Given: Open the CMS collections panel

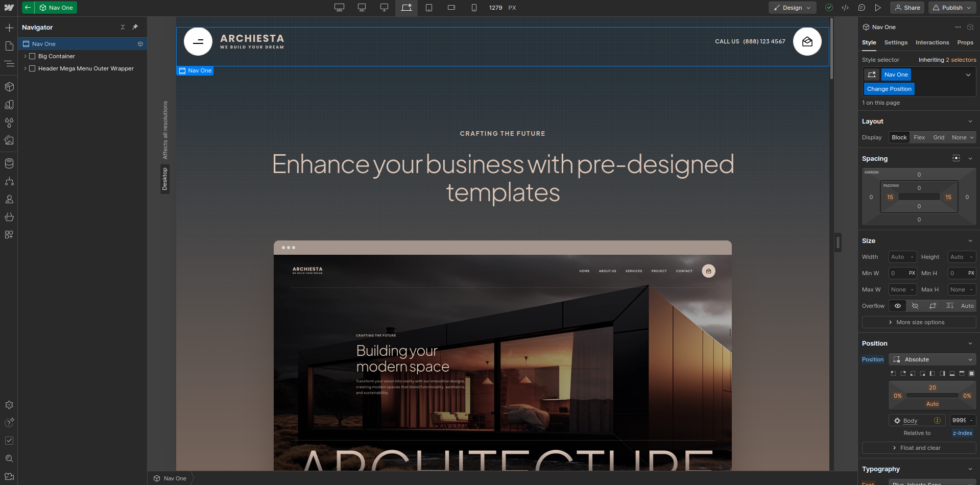Looking at the screenshot, I should (x=9, y=163).
